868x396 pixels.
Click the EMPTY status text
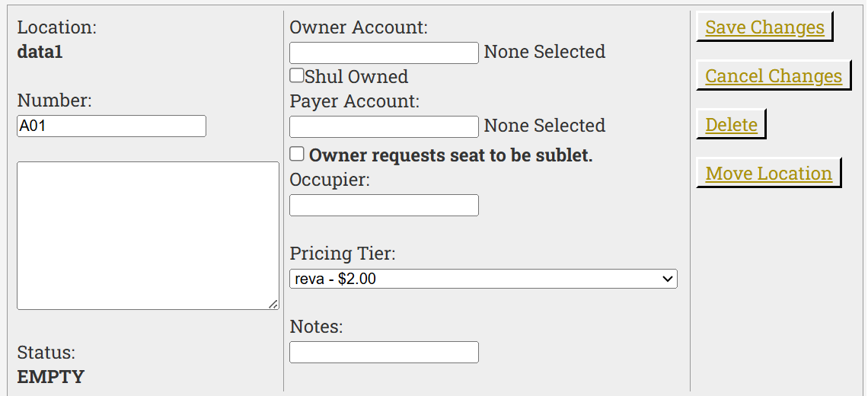(51, 377)
